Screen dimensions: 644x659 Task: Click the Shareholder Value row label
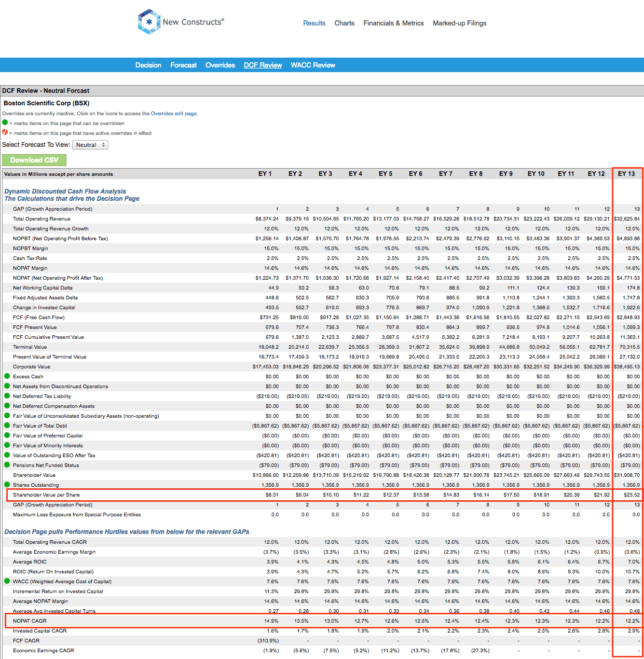pos(34,475)
